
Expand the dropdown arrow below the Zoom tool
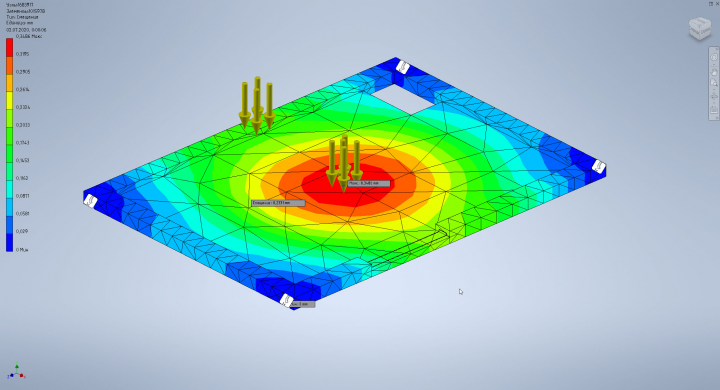[714, 89]
